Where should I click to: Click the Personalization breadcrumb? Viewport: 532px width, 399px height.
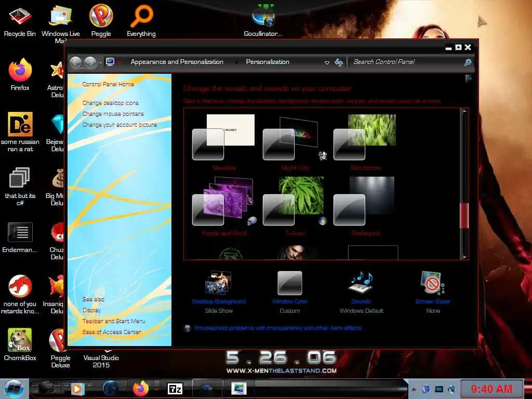(268, 62)
